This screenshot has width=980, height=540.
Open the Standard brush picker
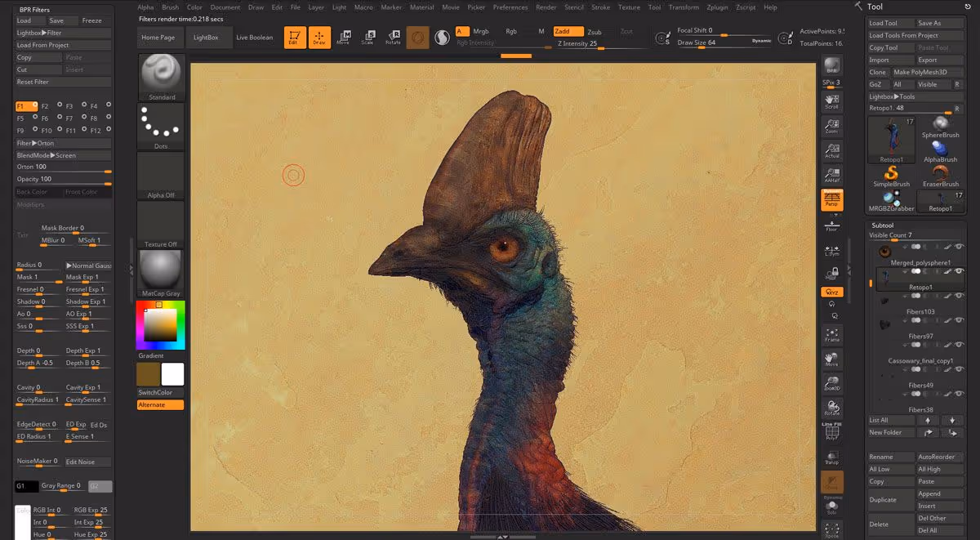coord(161,78)
